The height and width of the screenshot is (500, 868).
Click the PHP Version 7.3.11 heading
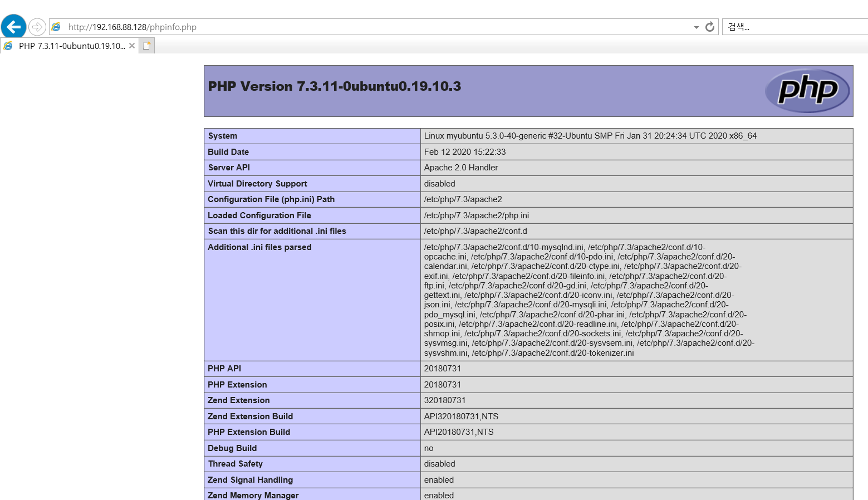click(335, 86)
